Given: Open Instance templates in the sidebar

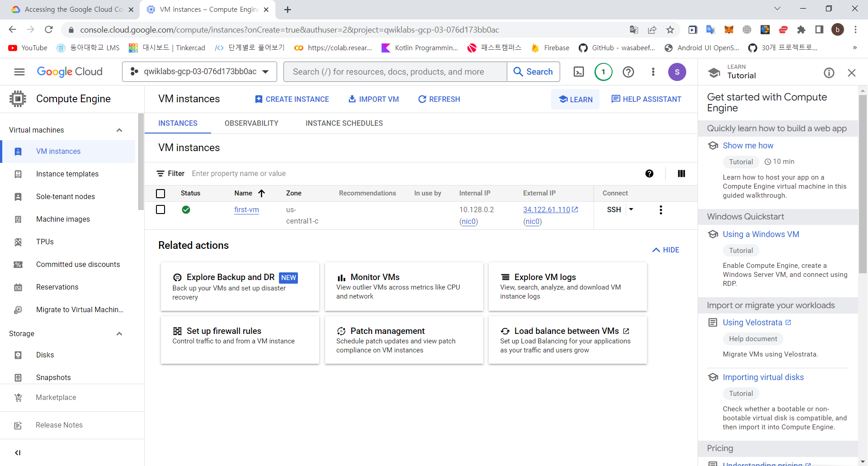Looking at the screenshot, I should (x=68, y=174).
